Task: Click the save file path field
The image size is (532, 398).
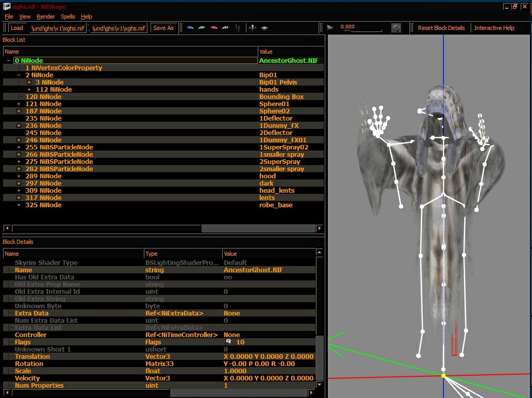Action: click(119, 28)
